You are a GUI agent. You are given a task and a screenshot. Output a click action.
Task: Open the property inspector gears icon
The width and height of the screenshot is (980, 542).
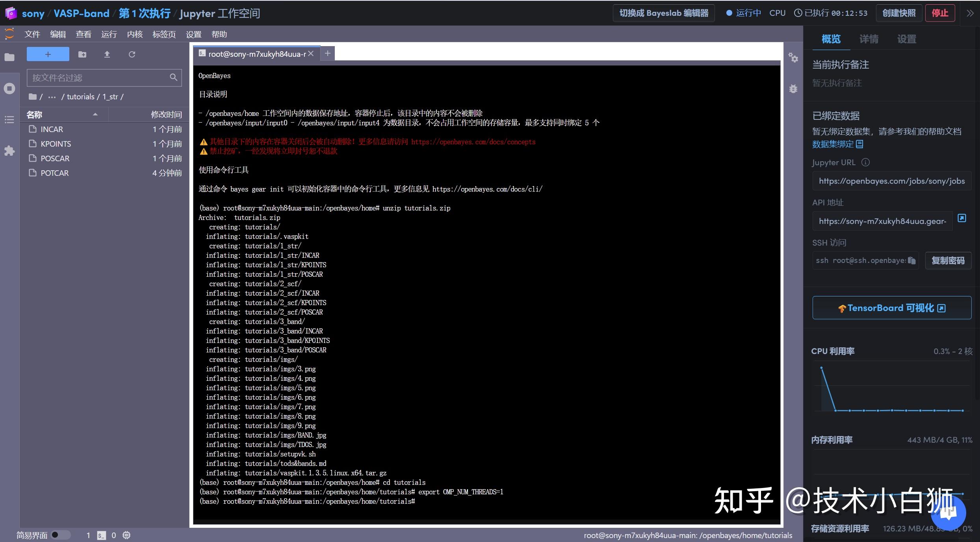pyautogui.click(x=793, y=58)
